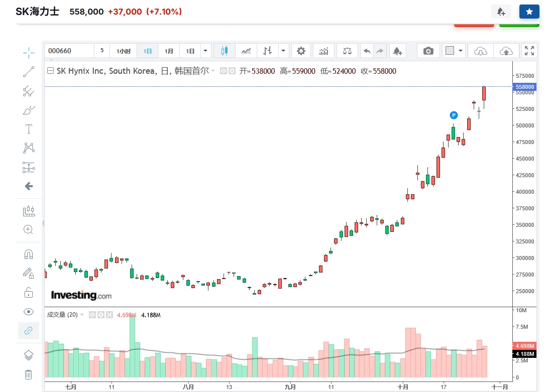
Task: Toggle visibility of 成交量 indicator
Action: pos(92,315)
